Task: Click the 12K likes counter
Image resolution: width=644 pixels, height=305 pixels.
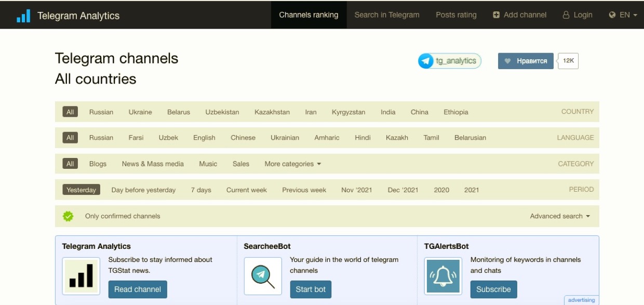Action: 568,61
